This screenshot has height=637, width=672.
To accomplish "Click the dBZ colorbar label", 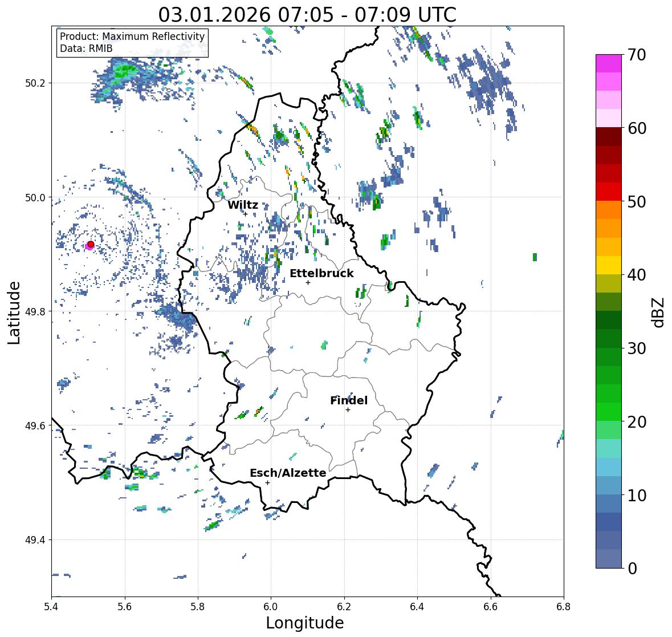I will (x=659, y=313).
